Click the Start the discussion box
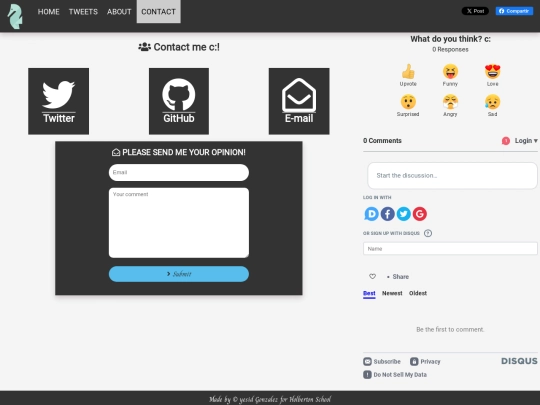 tap(452, 176)
